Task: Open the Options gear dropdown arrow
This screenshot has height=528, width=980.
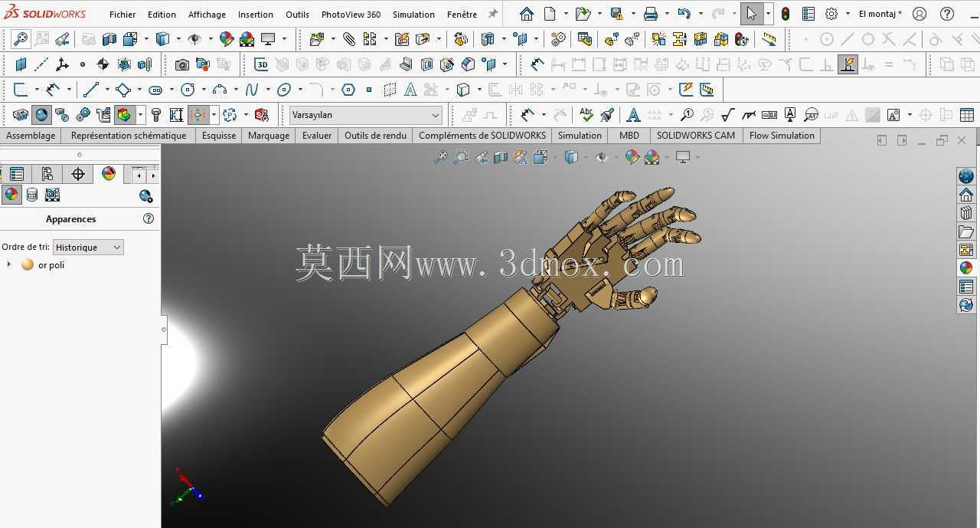Action: point(848,14)
